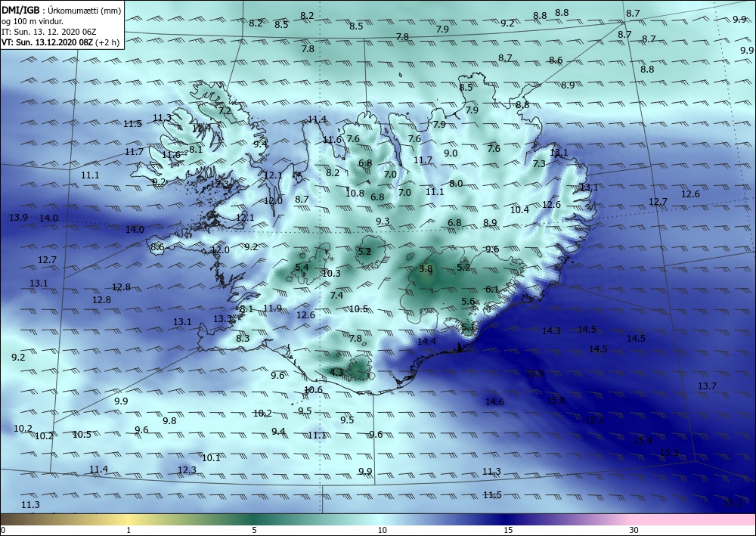
Task: Click the title text 'DMI/IGB : Úrkomumætti (mm)'
Action: point(60,9)
